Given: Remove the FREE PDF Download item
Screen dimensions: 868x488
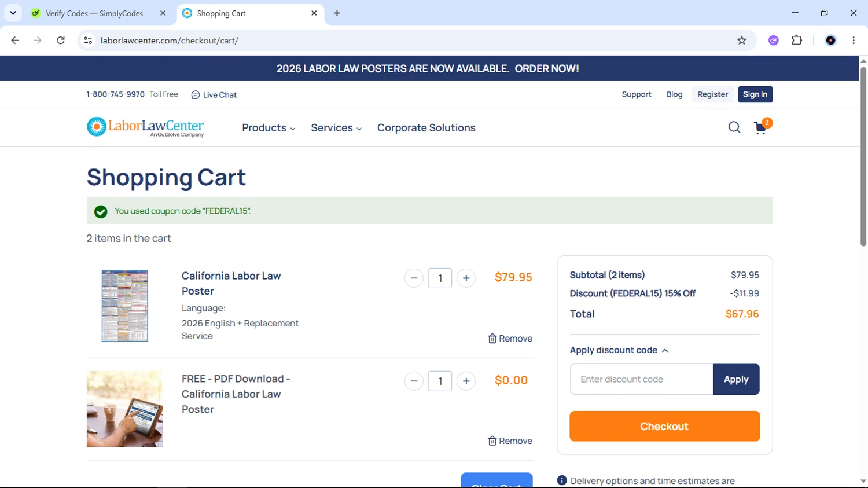Looking at the screenshot, I should (x=510, y=441).
